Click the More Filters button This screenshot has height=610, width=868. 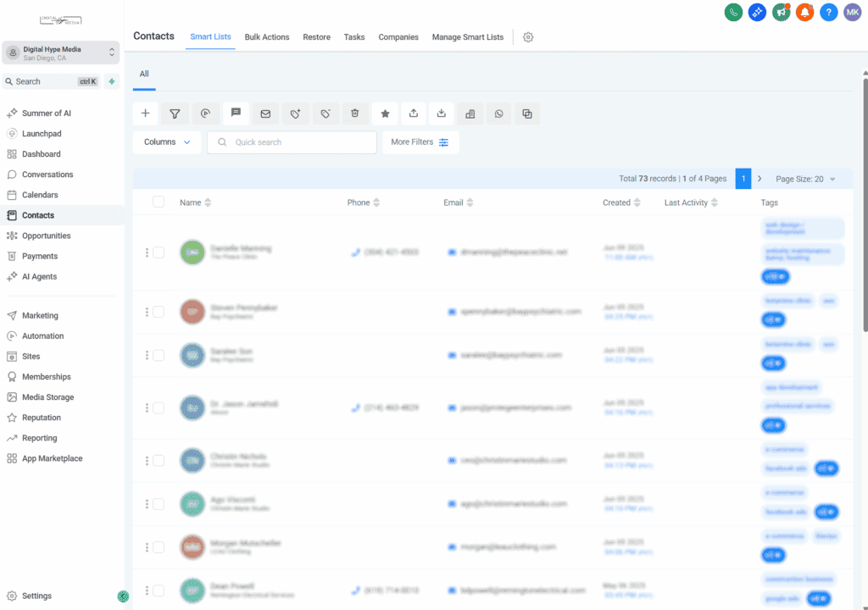(x=420, y=142)
